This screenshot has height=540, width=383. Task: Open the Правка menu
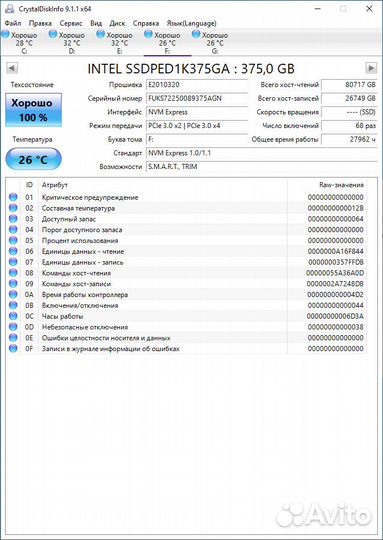point(40,23)
